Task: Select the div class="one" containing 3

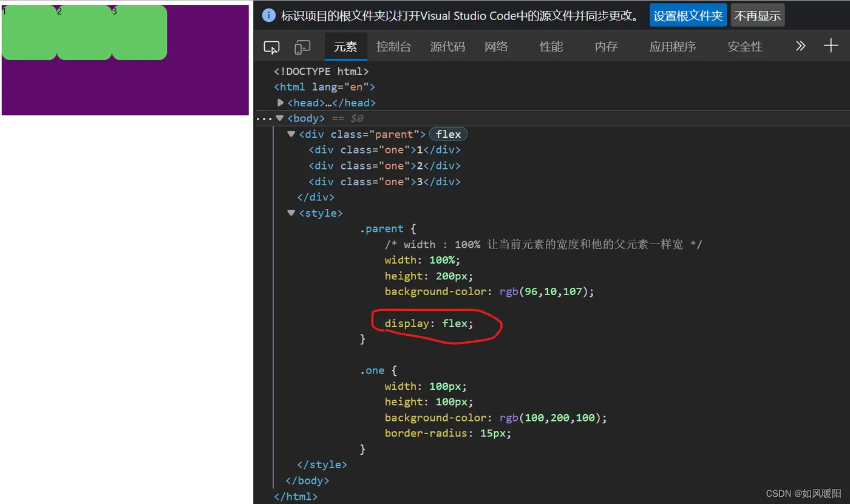Action: tap(384, 182)
